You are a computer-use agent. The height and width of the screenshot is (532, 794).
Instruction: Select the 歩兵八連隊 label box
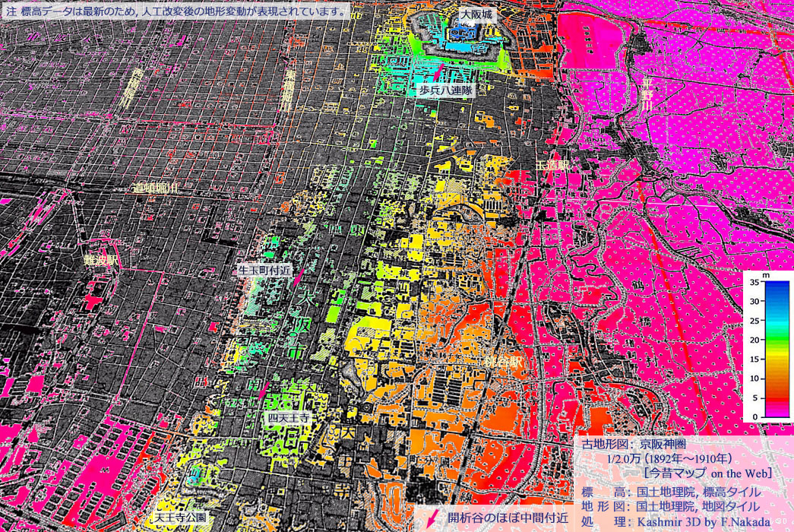pos(445,90)
